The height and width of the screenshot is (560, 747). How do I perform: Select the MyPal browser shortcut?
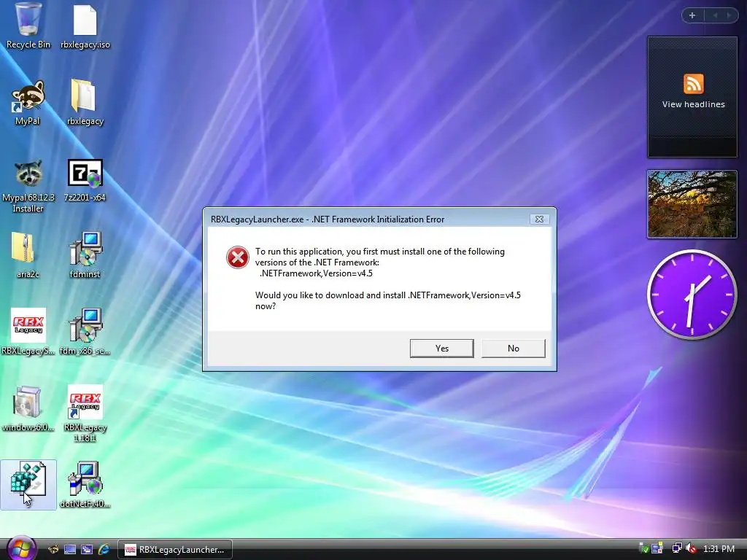[28, 102]
